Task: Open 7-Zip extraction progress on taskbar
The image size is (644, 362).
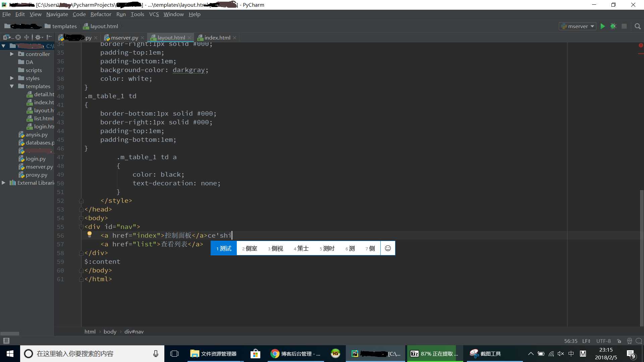Action: (x=435, y=354)
